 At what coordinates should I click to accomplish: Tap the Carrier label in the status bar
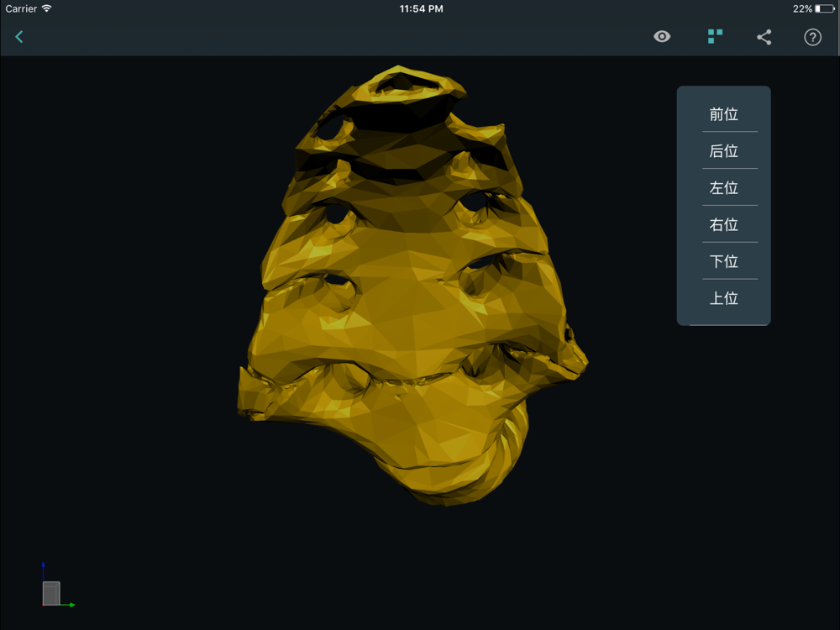(21, 9)
